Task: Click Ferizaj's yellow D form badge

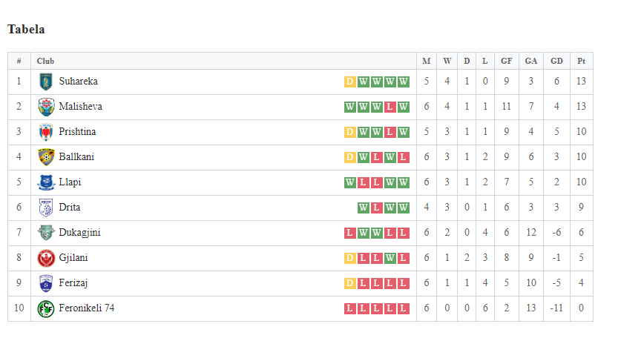Action: pos(350,284)
